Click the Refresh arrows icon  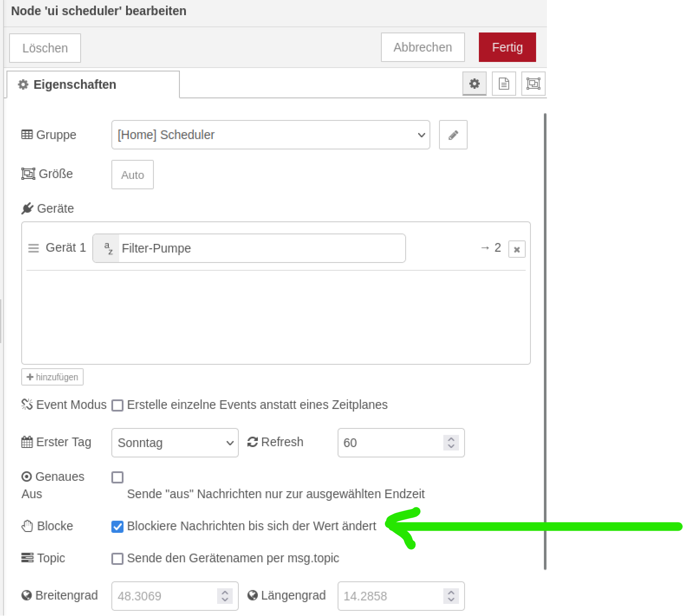(253, 442)
